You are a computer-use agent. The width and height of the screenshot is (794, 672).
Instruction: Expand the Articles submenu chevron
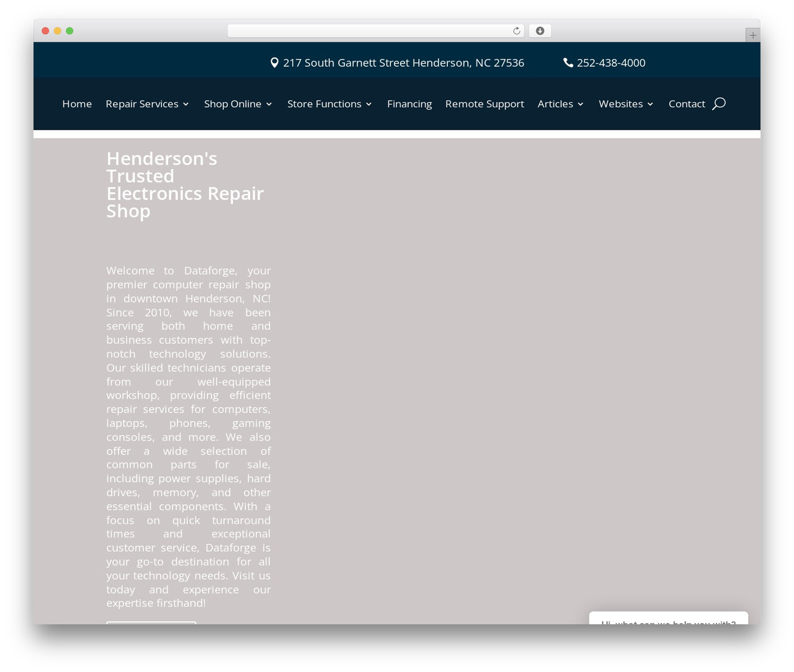click(x=581, y=104)
